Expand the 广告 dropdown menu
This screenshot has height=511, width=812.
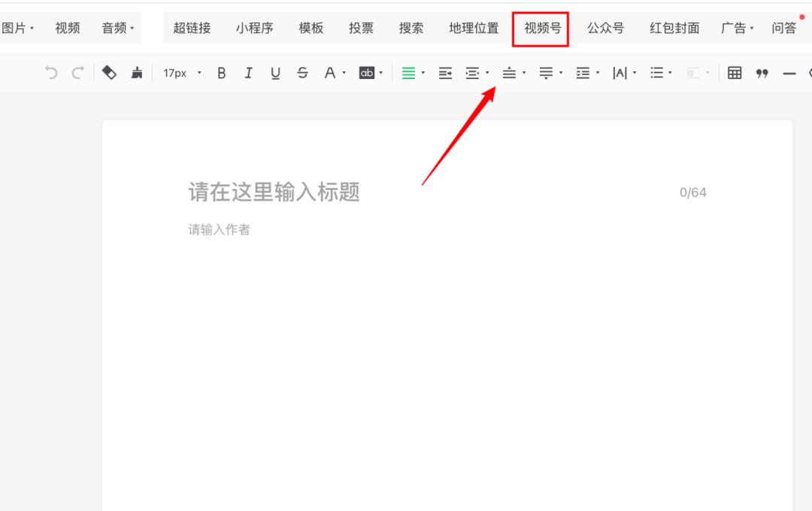(x=737, y=29)
